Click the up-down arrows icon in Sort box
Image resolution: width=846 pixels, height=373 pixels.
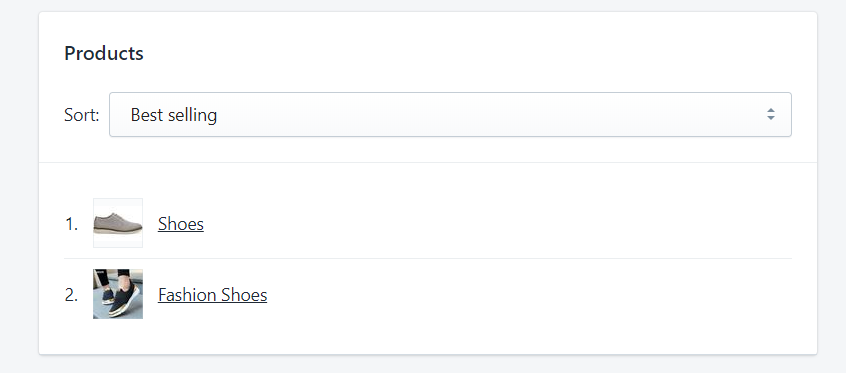[x=771, y=114]
